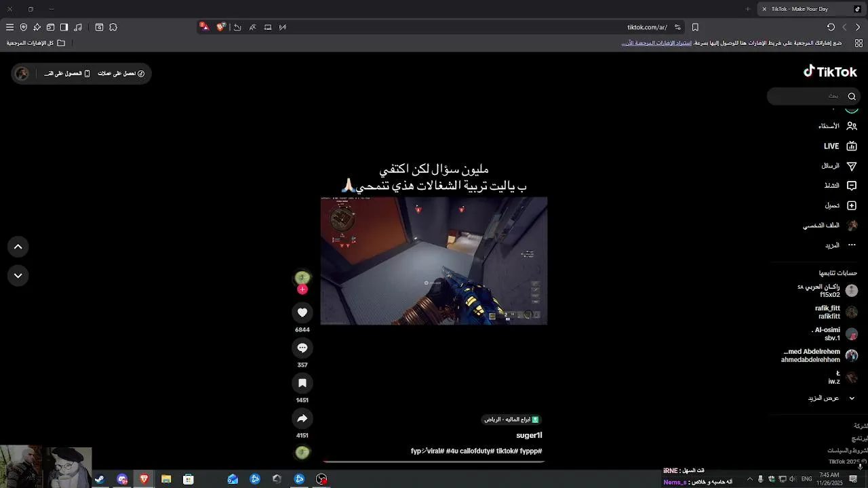This screenshot has height=488, width=868.
Task: Follow the creator with the red plus badge
Action: pos(302,289)
